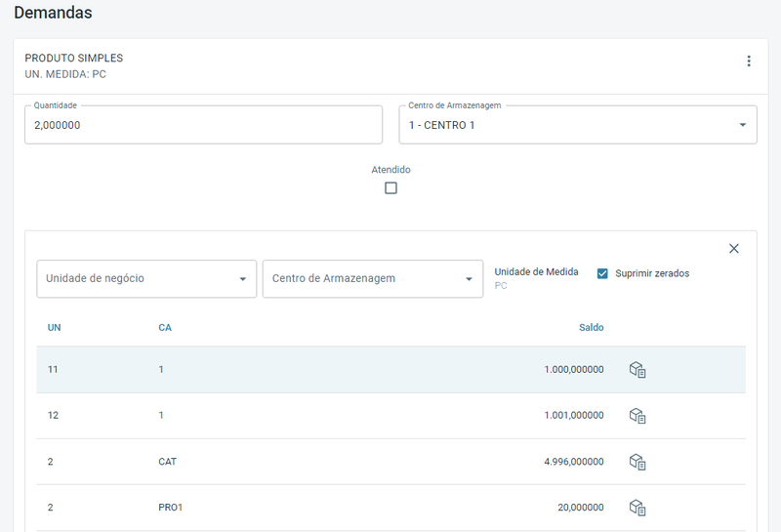Click the stock icon for UN 12 row
Viewport: 781px width, 532px height.
(637, 416)
